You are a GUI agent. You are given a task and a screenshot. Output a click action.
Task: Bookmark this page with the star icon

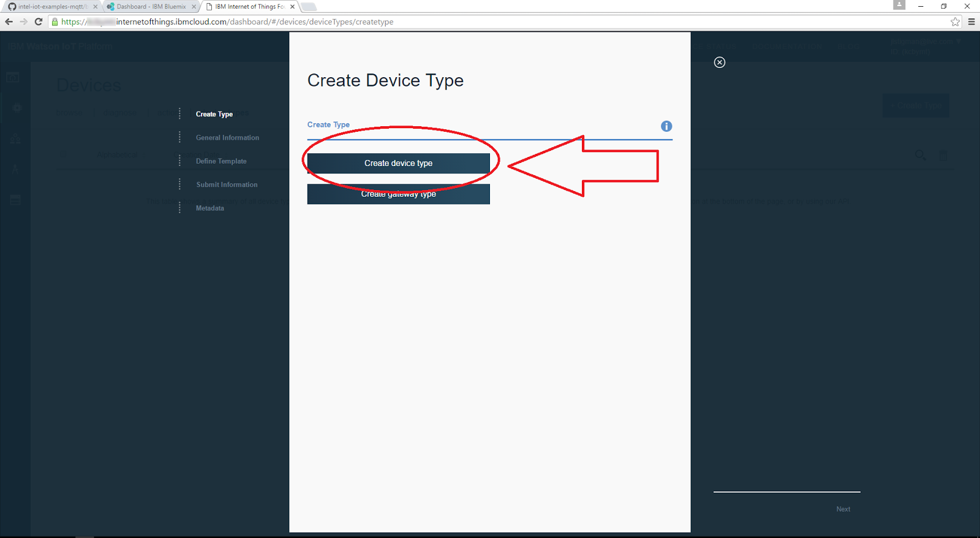click(956, 21)
